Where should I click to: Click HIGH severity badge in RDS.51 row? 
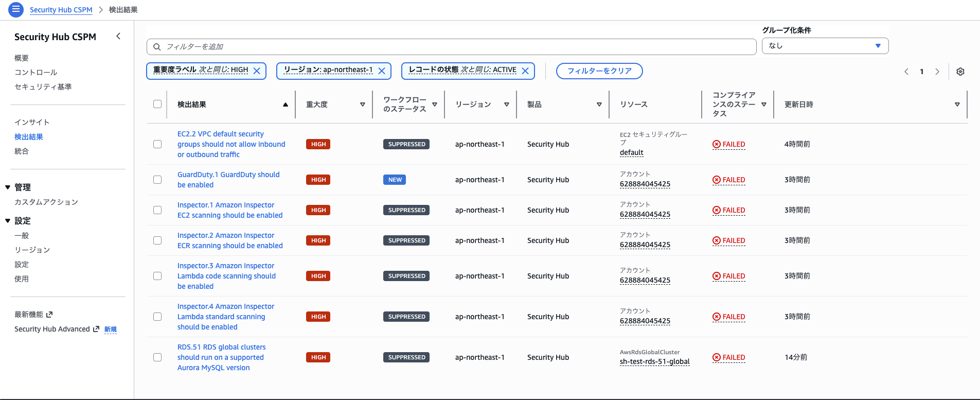point(318,357)
